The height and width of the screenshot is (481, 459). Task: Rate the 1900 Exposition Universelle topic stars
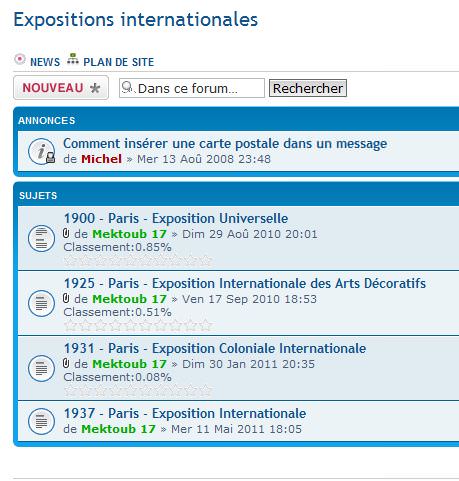point(138,260)
